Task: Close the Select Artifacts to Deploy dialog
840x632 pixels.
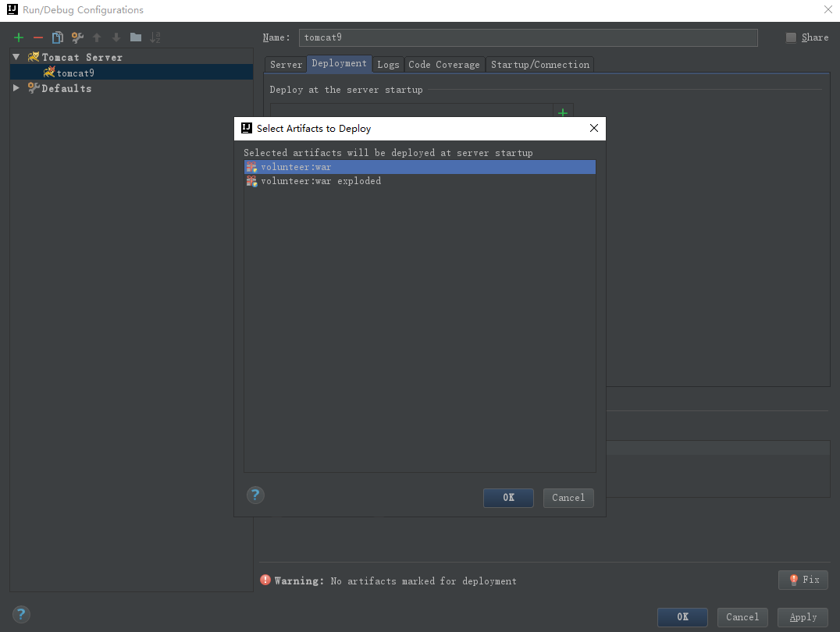Action: pyautogui.click(x=593, y=128)
